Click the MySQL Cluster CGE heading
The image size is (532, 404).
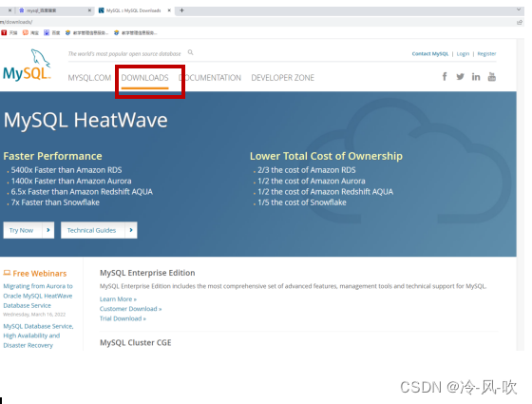(135, 343)
